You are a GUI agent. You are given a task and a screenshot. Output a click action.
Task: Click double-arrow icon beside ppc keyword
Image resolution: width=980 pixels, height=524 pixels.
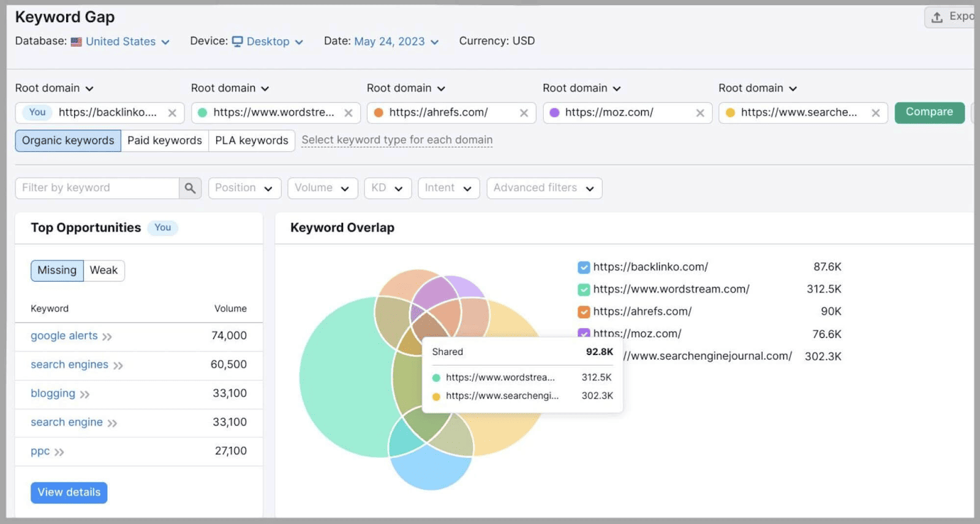(59, 452)
